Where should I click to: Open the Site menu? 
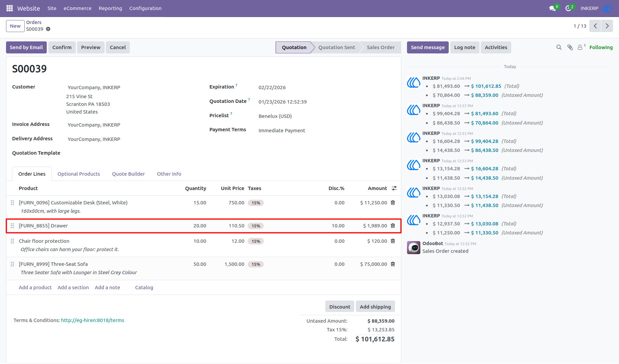pyautogui.click(x=52, y=8)
